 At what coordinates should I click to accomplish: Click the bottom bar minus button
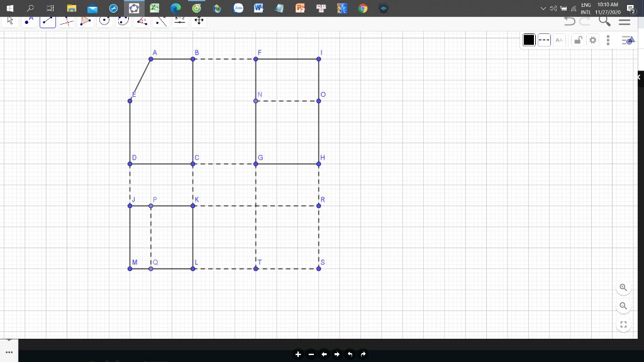coord(311,354)
